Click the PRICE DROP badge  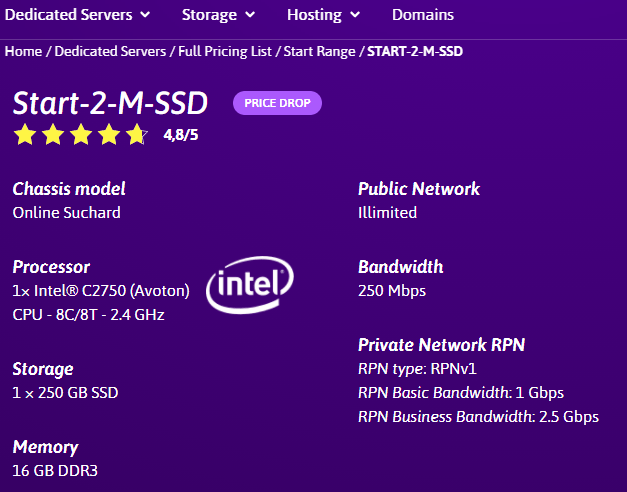277,103
